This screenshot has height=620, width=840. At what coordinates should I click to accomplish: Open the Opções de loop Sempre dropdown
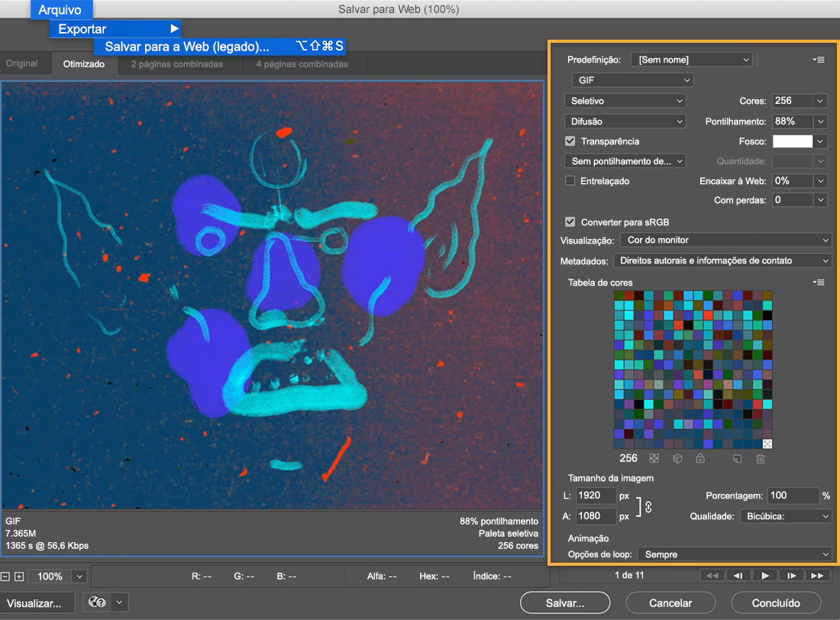point(735,554)
